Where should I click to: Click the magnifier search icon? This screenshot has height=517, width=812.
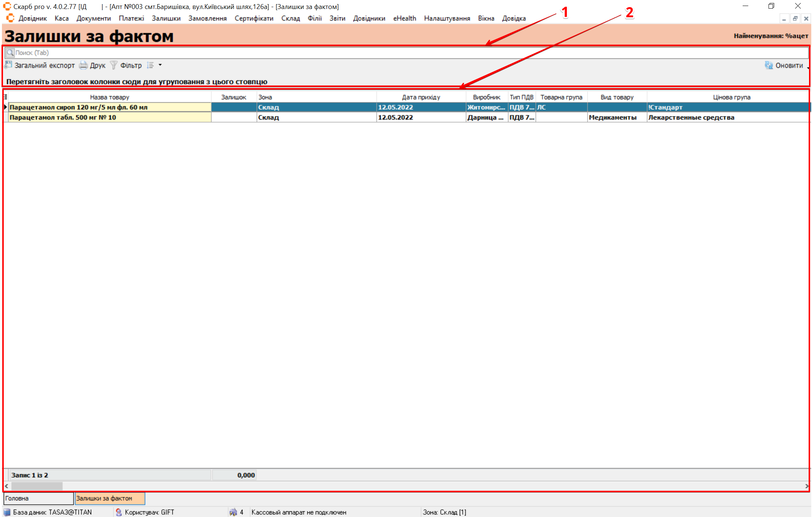click(x=10, y=53)
